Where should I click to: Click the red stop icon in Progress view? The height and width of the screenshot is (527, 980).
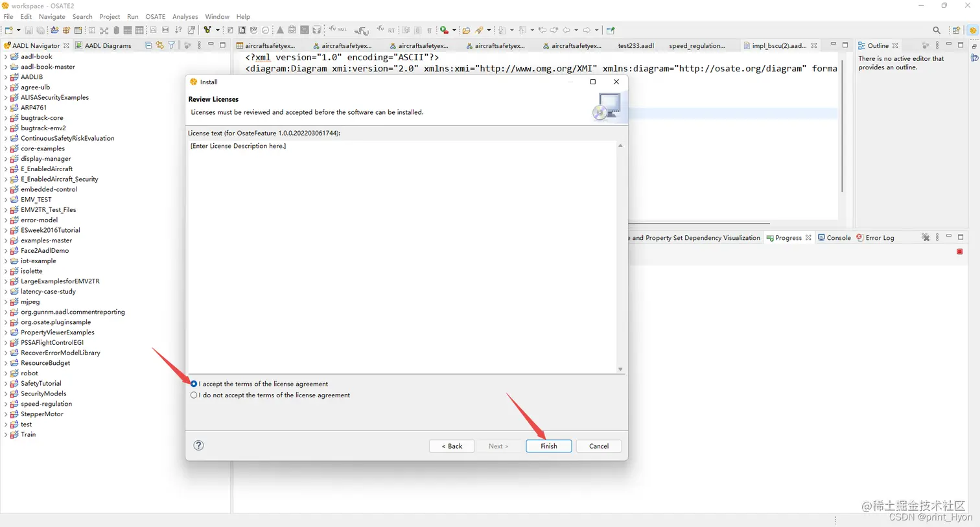click(960, 252)
